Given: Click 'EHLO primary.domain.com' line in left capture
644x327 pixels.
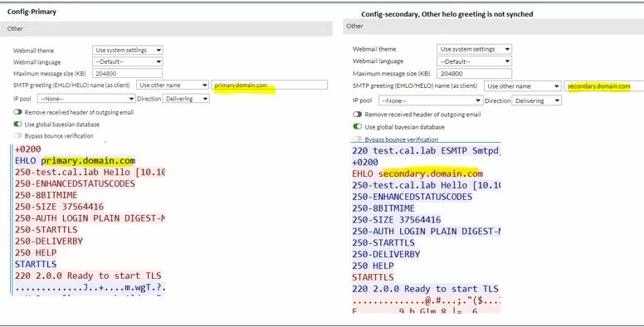Looking at the screenshot, I should (x=76, y=161).
